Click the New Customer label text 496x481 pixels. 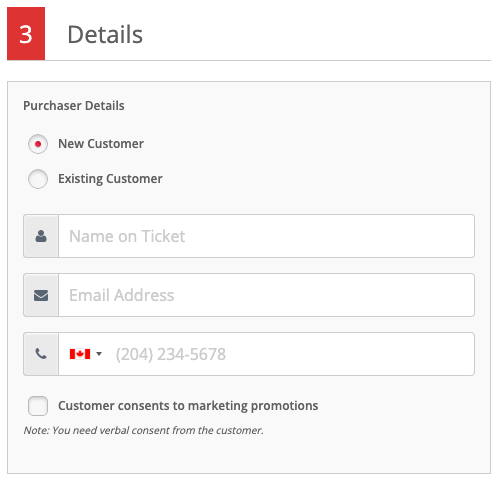point(101,144)
